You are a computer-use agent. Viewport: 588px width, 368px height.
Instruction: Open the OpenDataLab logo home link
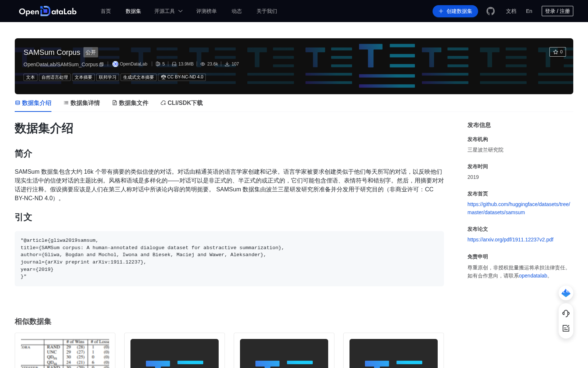point(48,11)
